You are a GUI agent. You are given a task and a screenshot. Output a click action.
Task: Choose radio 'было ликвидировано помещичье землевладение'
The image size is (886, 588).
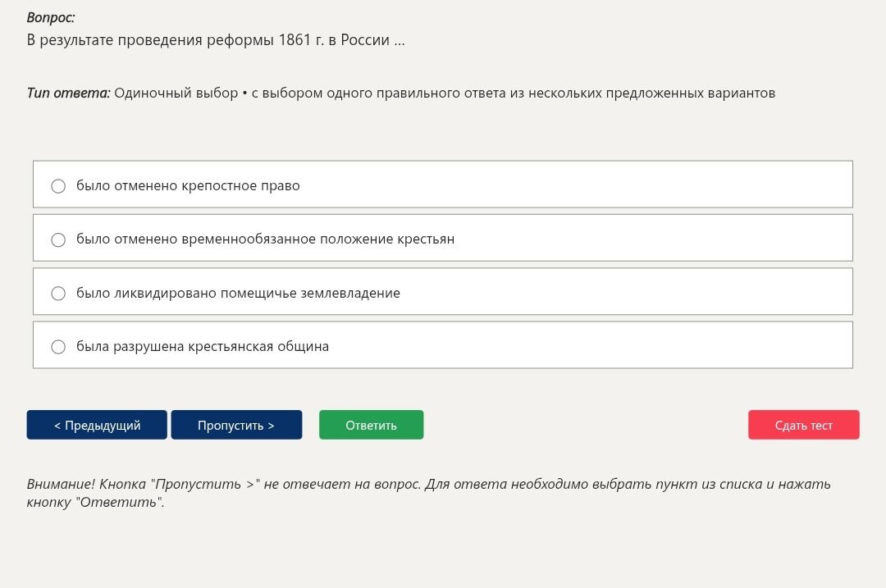pos(58,293)
